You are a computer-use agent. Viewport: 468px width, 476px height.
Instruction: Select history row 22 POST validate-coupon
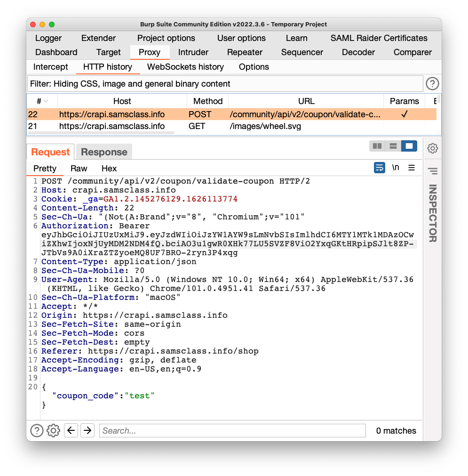232,114
